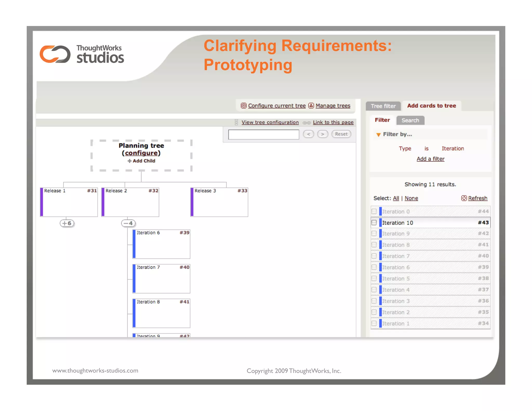Click the Configure current tree link
The width and height of the screenshot is (532, 411).
click(277, 106)
